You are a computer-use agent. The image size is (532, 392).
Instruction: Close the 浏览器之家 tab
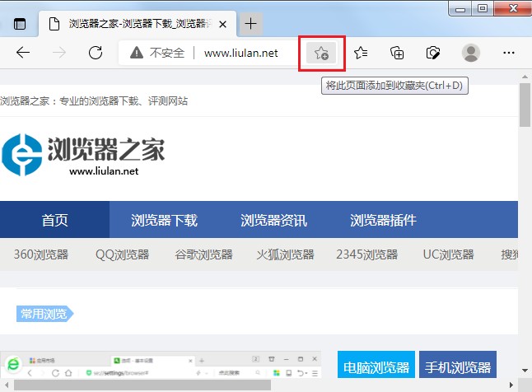click(222, 24)
